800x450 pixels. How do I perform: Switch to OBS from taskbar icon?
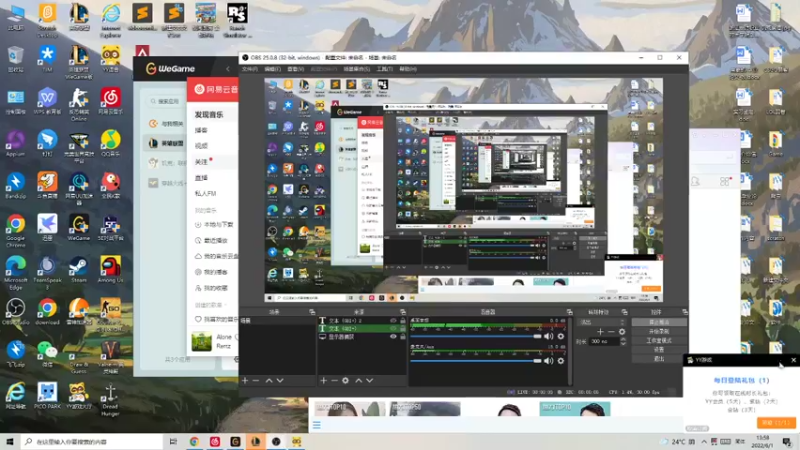tap(276, 441)
